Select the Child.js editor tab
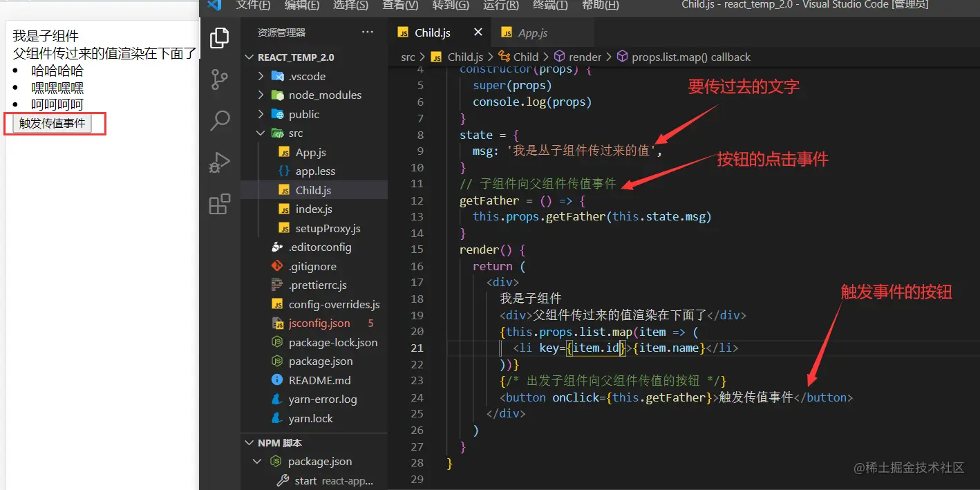The height and width of the screenshot is (490, 980). (433, 32)
